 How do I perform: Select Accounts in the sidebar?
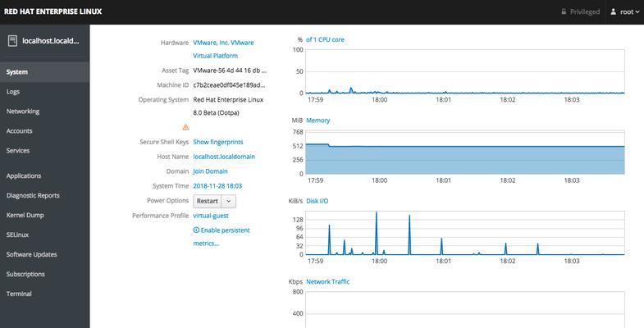pos(44,131)
